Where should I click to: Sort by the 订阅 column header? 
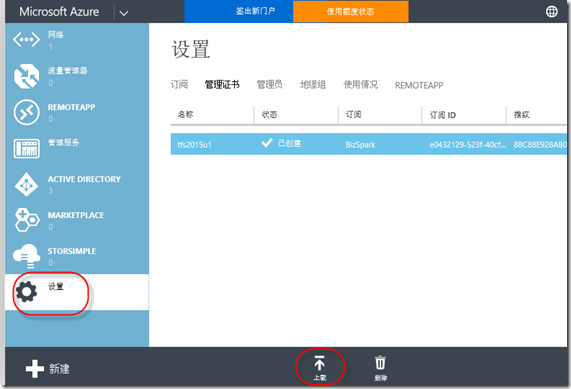[x=354, y=115]
